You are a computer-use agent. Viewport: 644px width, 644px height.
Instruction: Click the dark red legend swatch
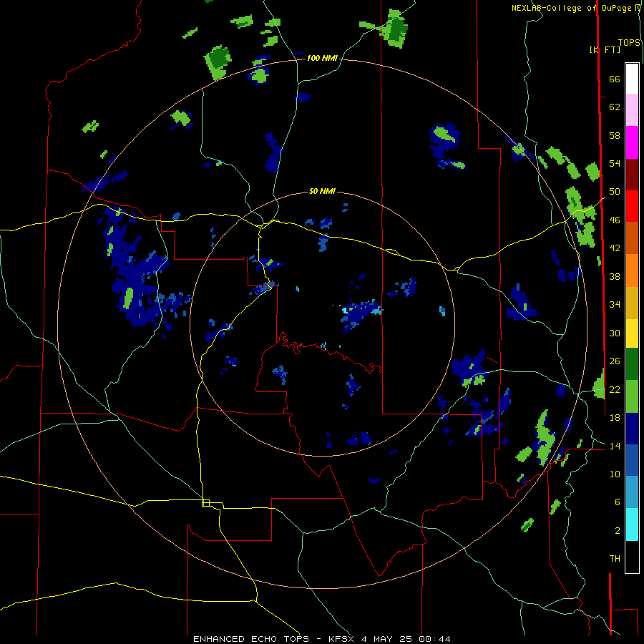632,174
